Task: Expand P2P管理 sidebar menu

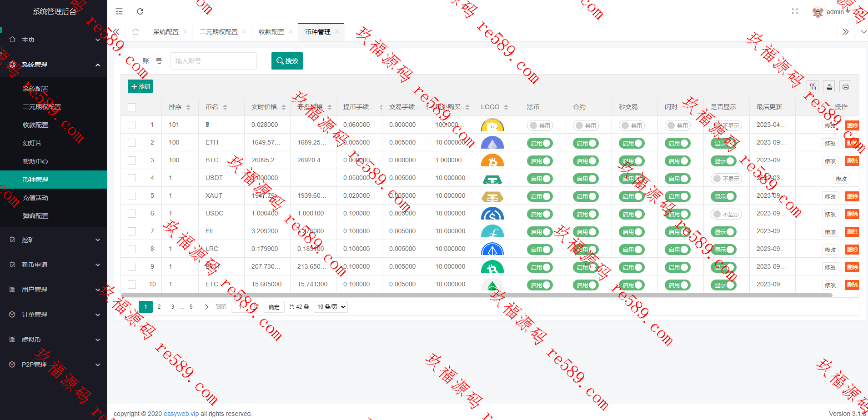Action: coord(53,365)
